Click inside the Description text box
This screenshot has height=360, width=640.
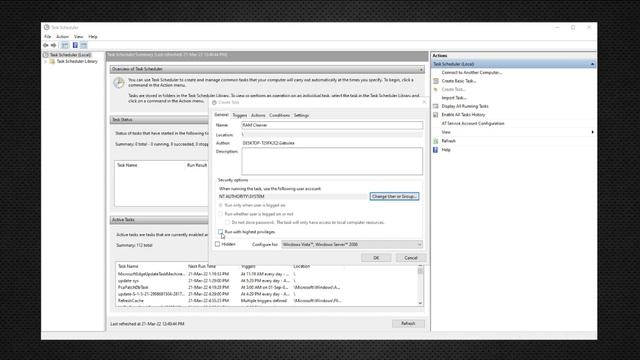coord(332,161)
